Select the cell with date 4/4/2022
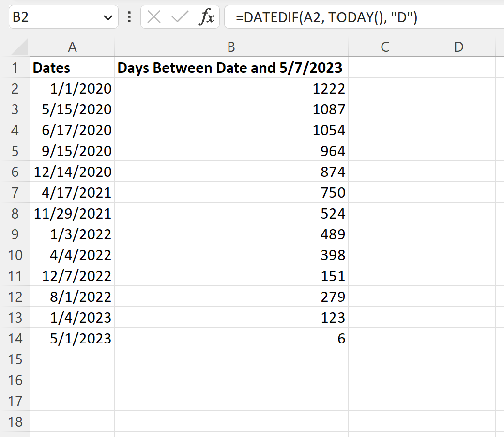 [72, 255]
